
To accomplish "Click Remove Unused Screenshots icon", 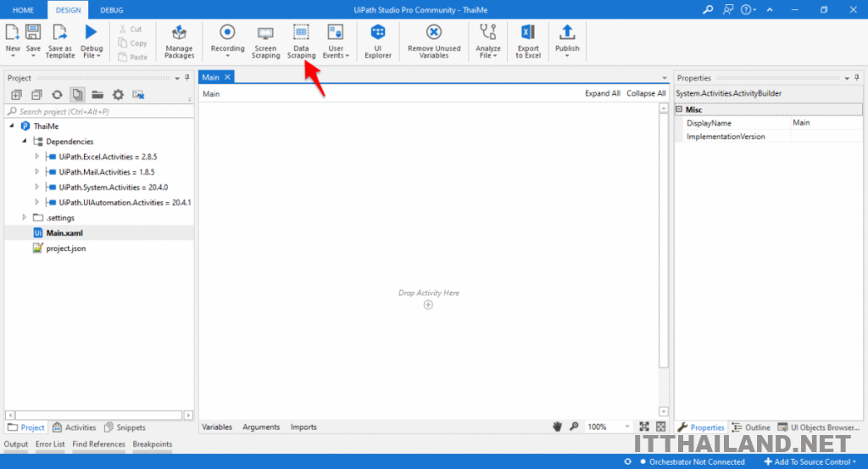I will coord(138,95).
